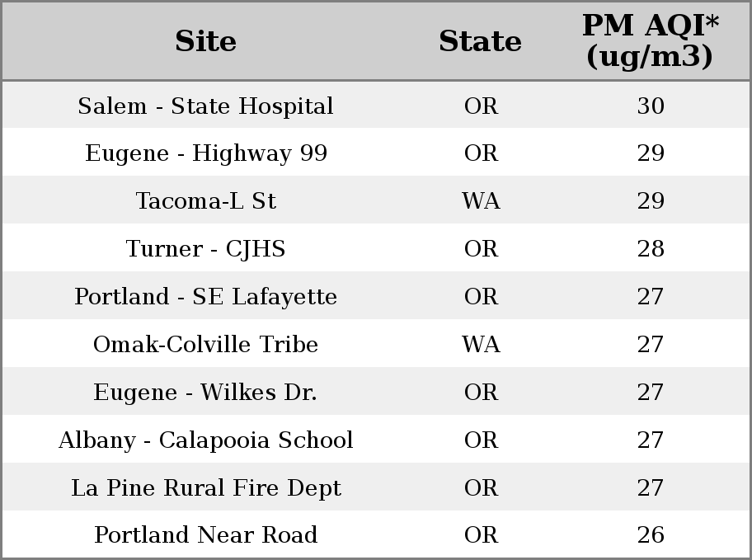Select the Turner - CJHS row
752x560 pixels.
(x=376, y=247)
